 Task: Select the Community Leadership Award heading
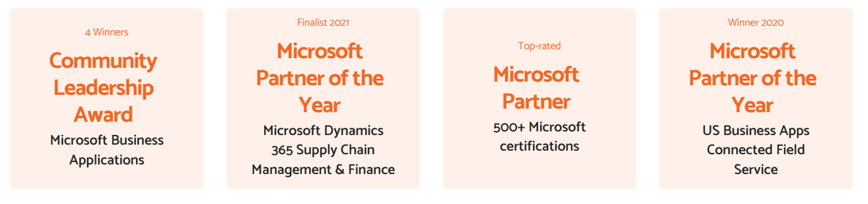(103, 87)
